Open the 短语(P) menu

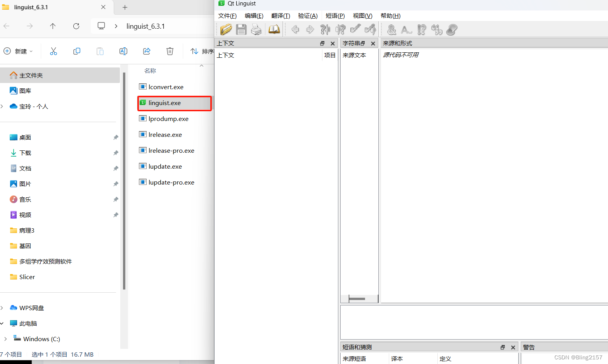[x=335, y=16]
